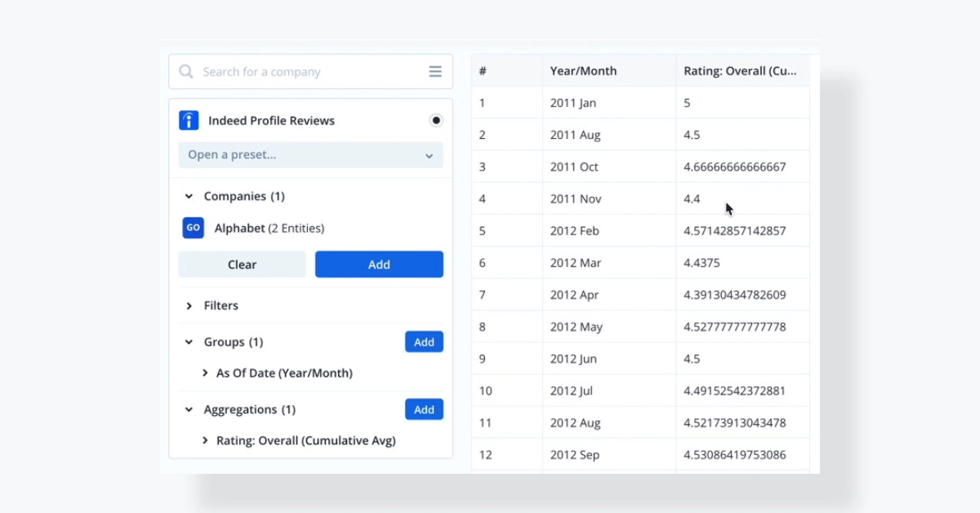This screenshot has height=513, width=980.
Task: Click the Alphabet GO company badge
Action: pyautogui.click(x=193, y=228)
